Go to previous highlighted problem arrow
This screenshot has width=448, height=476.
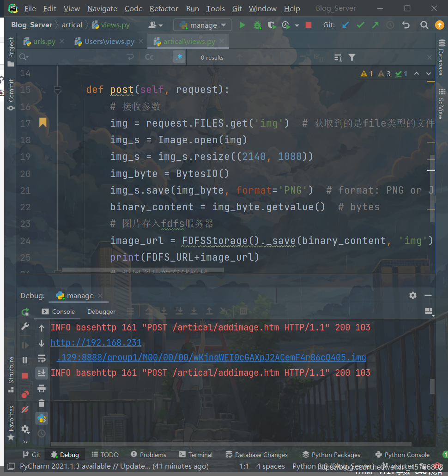pos(417,73)
